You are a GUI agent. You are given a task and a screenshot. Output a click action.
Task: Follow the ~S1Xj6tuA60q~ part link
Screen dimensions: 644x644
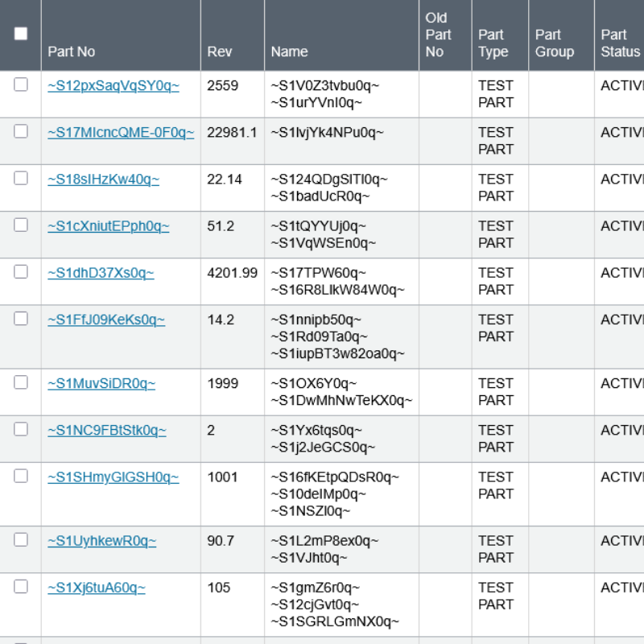[x=97, y=588]
